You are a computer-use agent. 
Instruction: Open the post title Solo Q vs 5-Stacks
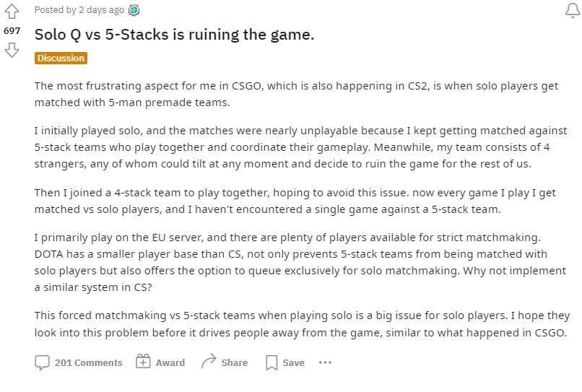pos(174,35)
